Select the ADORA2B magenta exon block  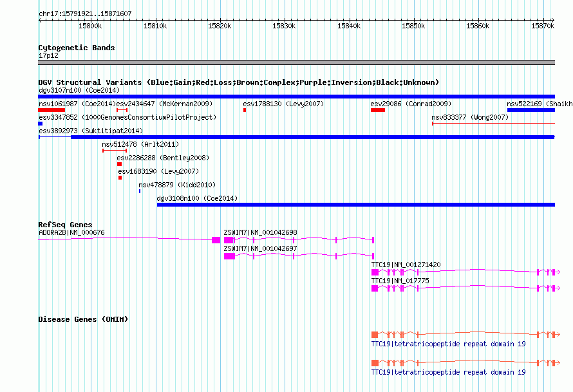(x=216, y=240)
